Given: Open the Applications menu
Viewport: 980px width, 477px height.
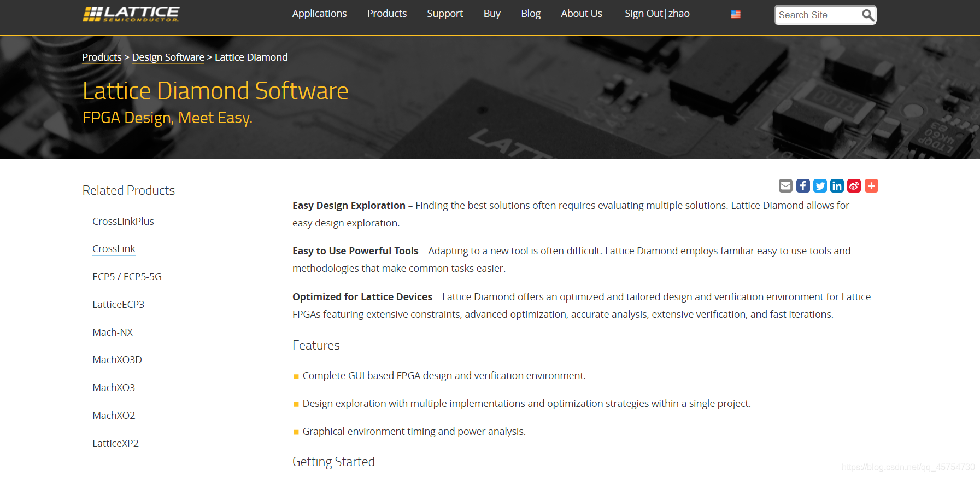Looking at the screenshot, I should pos(319,14).
